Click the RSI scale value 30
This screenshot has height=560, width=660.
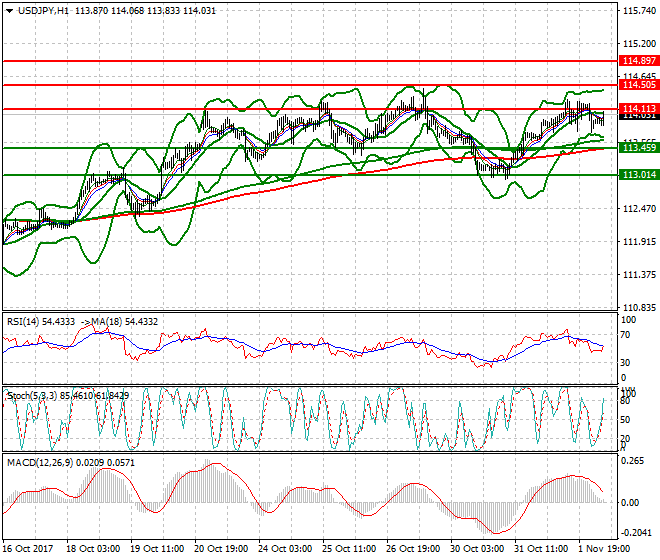625,363
